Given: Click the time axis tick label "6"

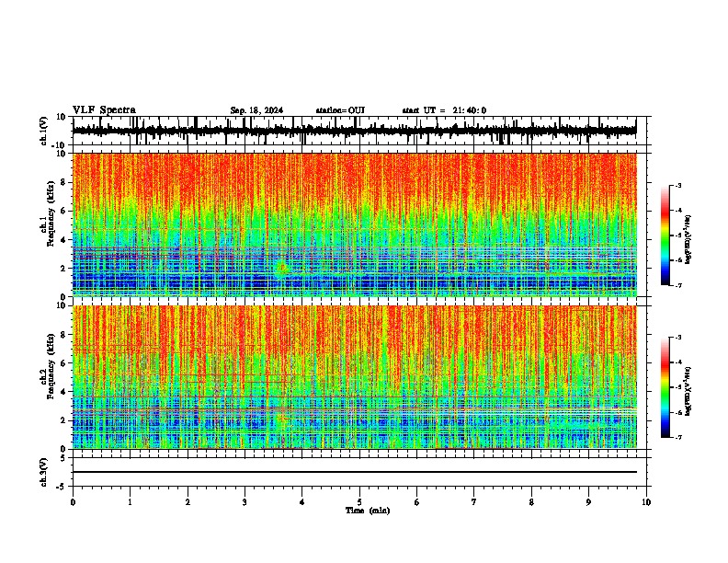Looking at the screenshot, I should tap(417, 502).
